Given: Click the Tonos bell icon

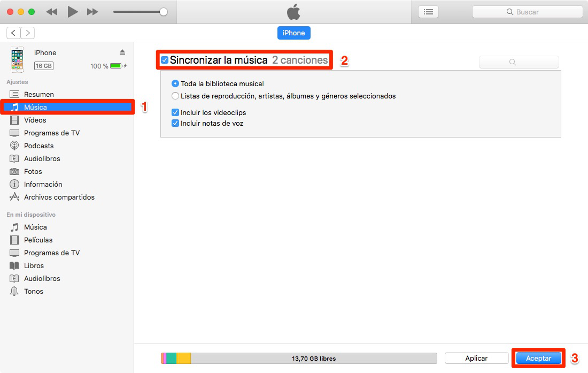Looking at the screenshot, I should [14, 291].
